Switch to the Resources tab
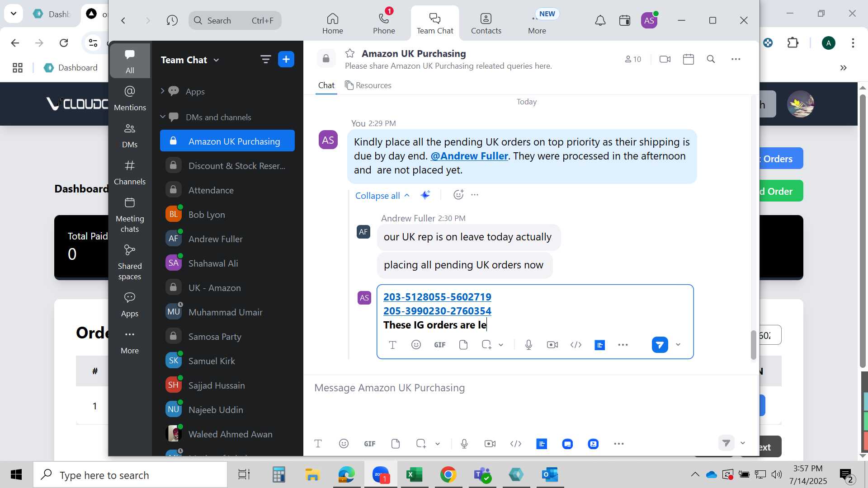 coord(368,85)
